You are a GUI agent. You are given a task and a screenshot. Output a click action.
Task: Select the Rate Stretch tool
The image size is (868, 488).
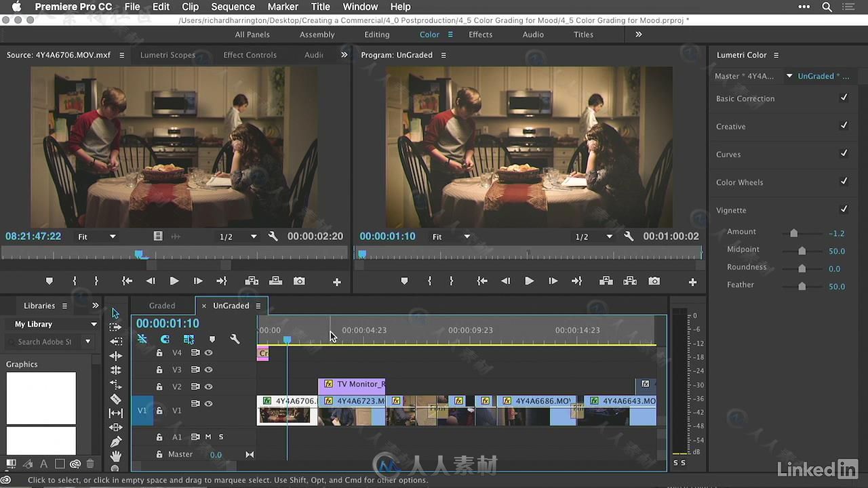[115, 384]
